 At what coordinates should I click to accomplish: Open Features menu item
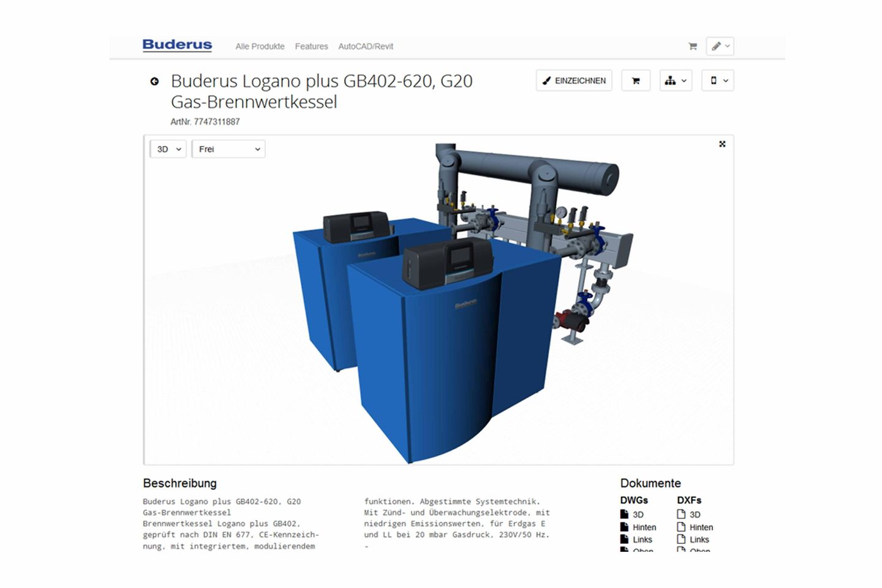311,47
